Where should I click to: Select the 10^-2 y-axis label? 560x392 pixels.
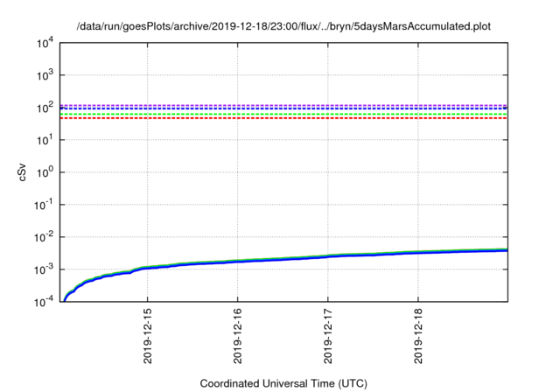point(44,237)
